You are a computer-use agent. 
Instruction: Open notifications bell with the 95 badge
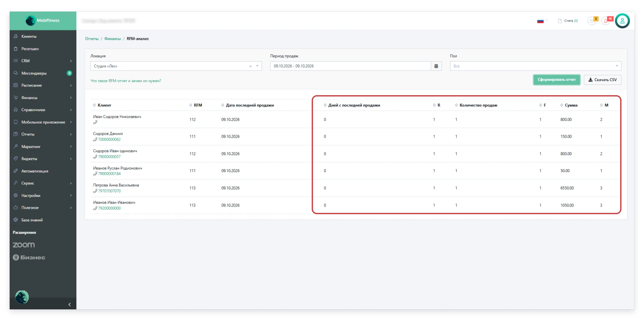(606, 21)
